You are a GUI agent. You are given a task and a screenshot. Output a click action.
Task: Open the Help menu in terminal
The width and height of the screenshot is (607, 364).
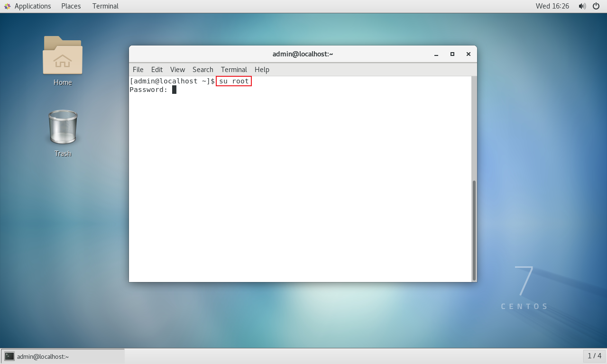(262, 69)
